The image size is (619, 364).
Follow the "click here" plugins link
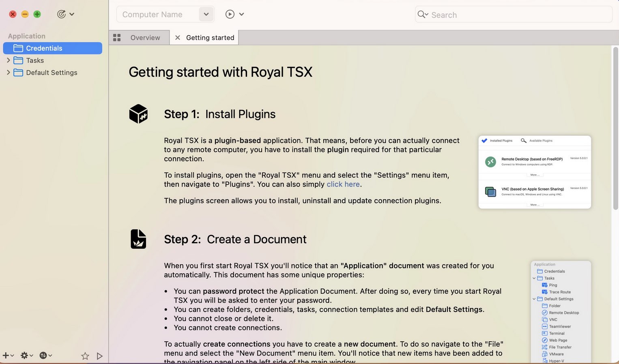pyautogui.click(x=343, y=184)
